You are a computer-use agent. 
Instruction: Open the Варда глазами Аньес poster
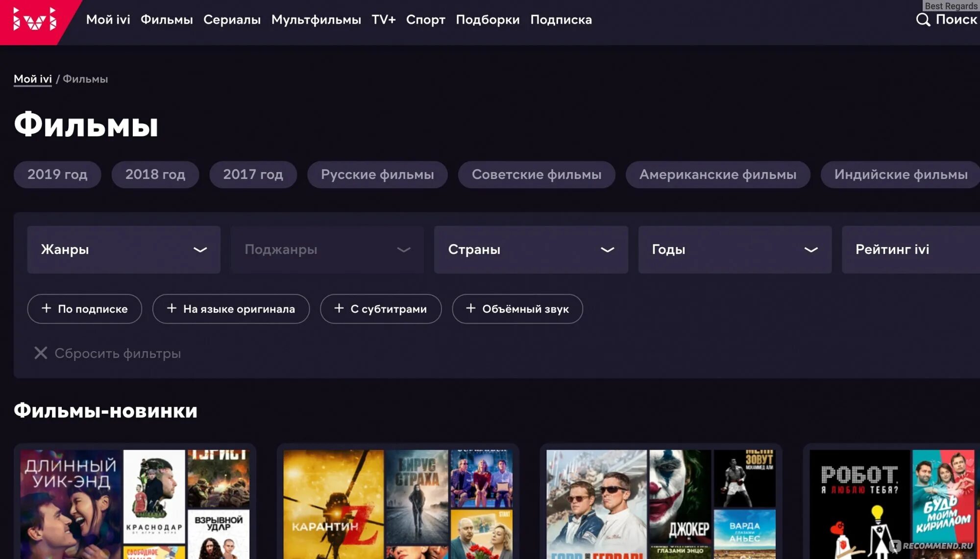tap(745, 534)
